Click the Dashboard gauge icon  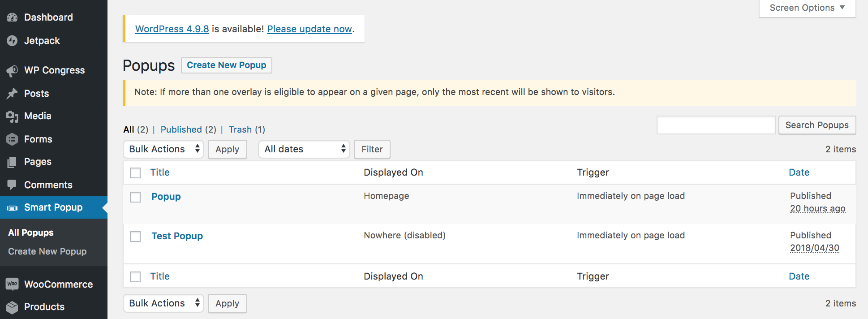tap(12, 17)
